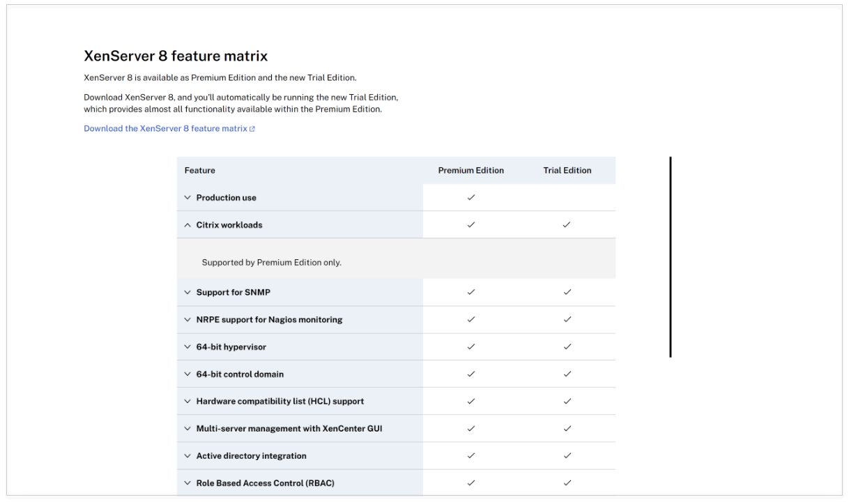
Task: Click the collapse chevron icon on Citrix workloads
Action: (187, 224)
